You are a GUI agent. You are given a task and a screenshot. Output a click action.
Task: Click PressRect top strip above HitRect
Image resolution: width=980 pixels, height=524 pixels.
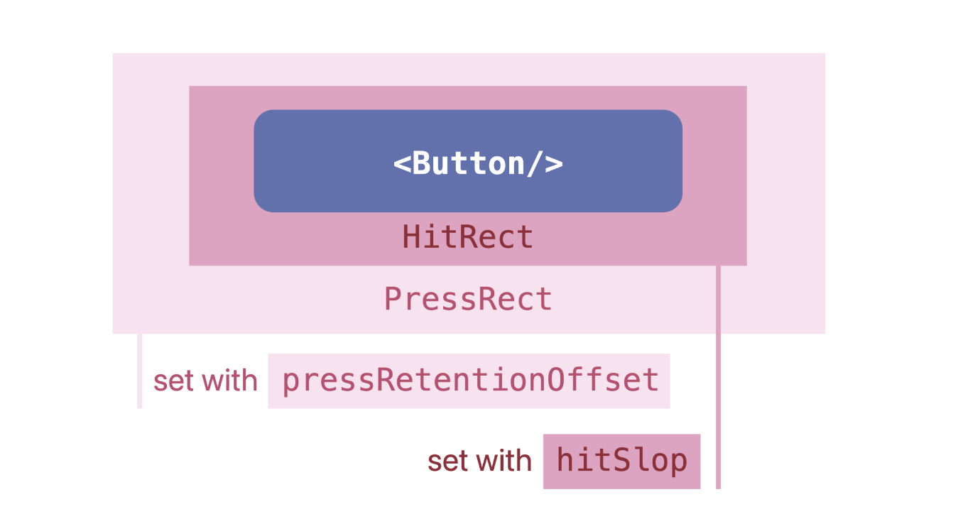click(x=468, y=69)
